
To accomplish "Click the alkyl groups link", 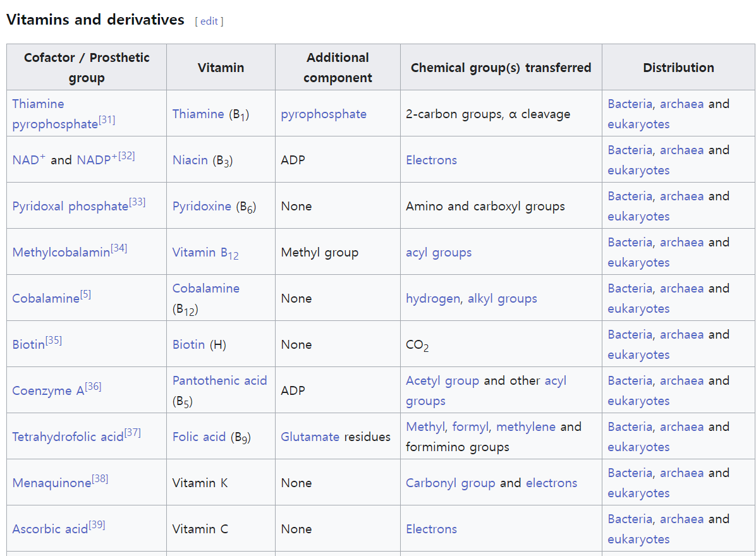I will pos(502,298).
